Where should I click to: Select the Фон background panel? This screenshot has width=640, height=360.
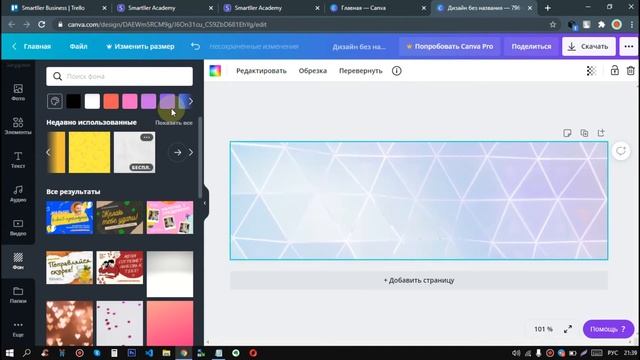[18, 261]
